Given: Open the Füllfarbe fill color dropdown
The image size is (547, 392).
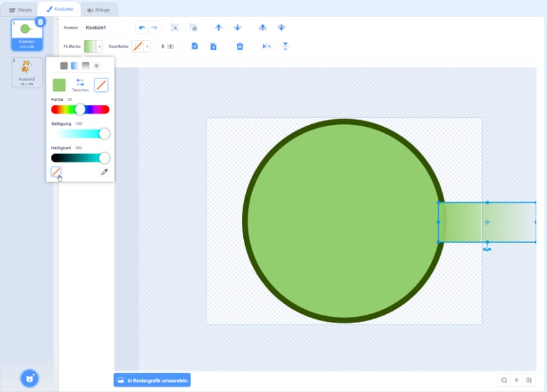Looking at the screenshot, I should pos(93,46).
